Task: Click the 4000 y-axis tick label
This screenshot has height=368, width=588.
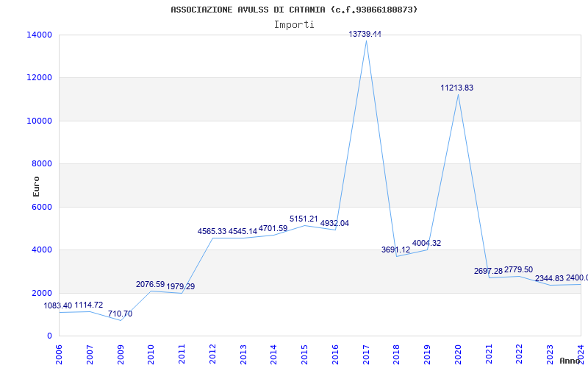Action: 41,250
